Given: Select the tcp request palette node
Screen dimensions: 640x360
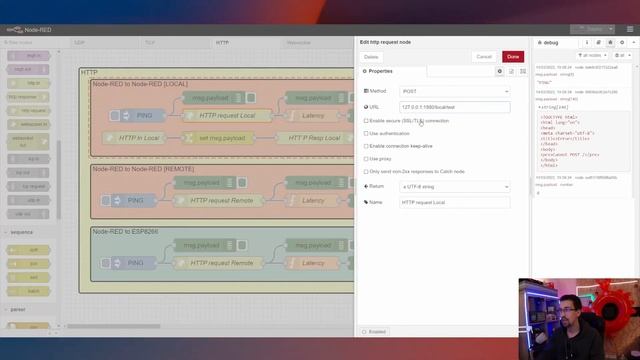Looking at the screenshot, I should pyautogui.click(x=29, y=187).
